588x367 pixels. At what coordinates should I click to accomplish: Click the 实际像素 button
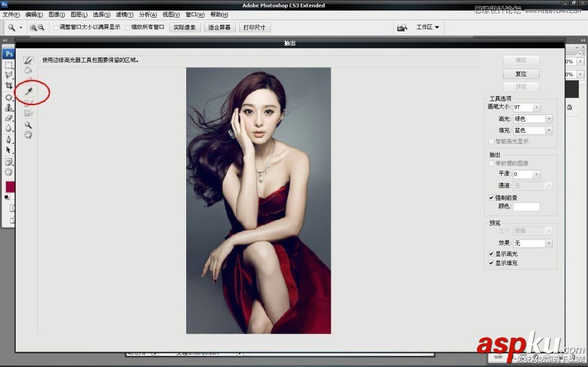click(185, 27)
